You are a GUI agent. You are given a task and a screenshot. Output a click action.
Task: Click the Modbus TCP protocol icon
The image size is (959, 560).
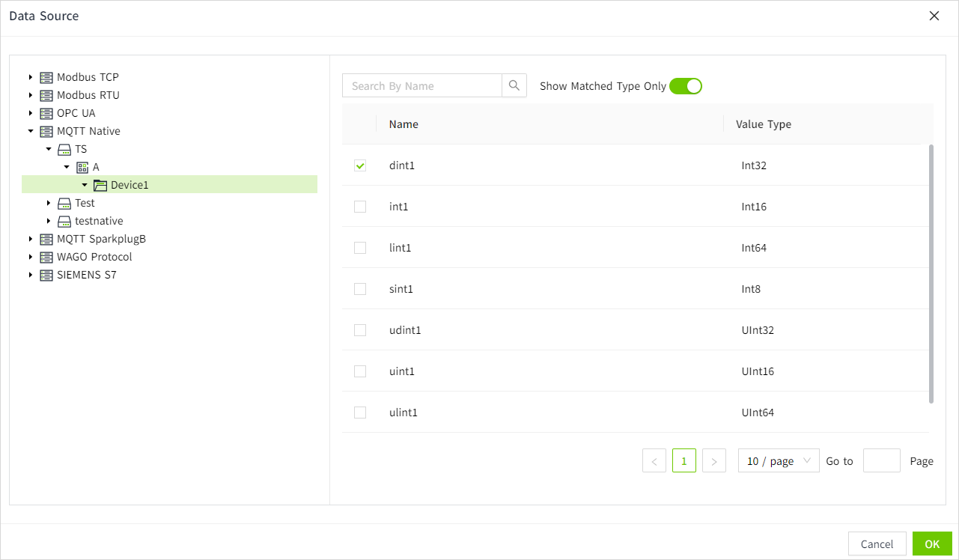click(46, 77)
